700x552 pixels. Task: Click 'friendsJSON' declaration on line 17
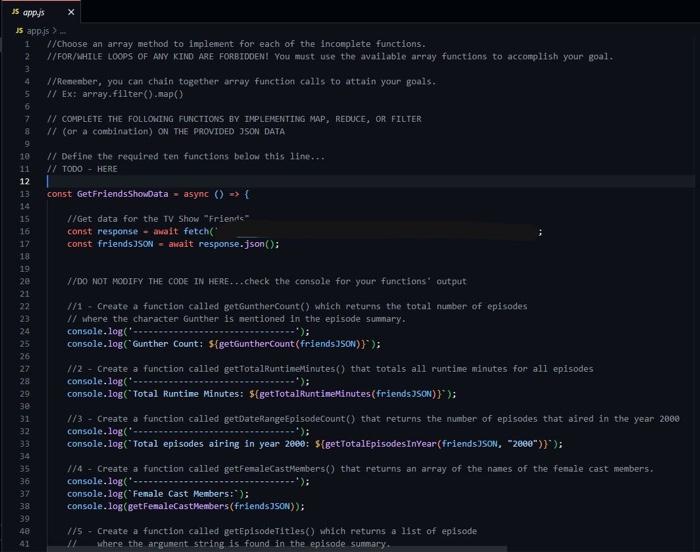[125, 244]
